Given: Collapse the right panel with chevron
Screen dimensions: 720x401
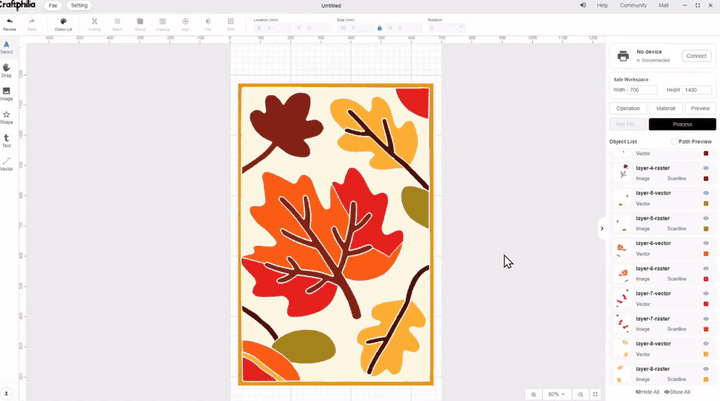Looking at the screenshot, I should click(x=602, y=228).
